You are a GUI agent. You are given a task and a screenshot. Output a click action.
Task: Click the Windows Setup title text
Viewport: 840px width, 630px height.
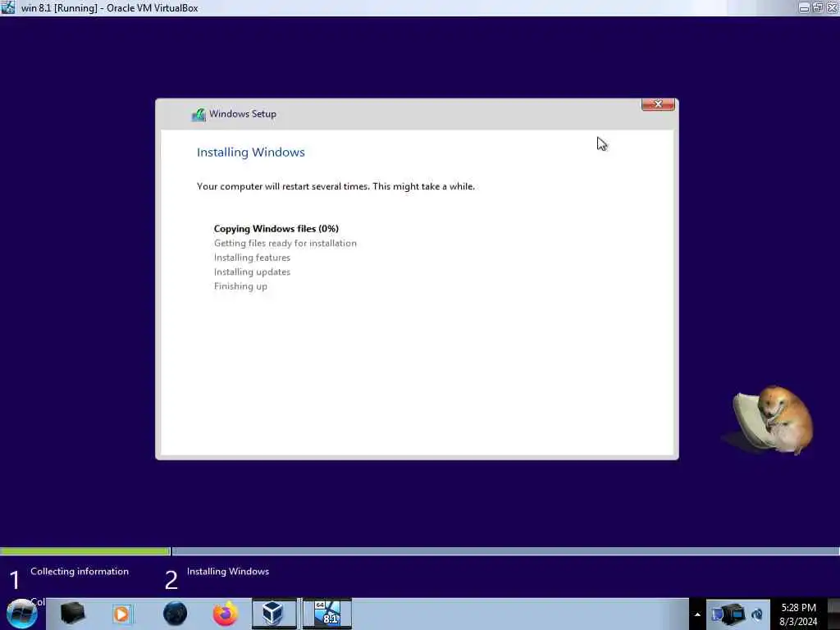click(x=243, y=114)
